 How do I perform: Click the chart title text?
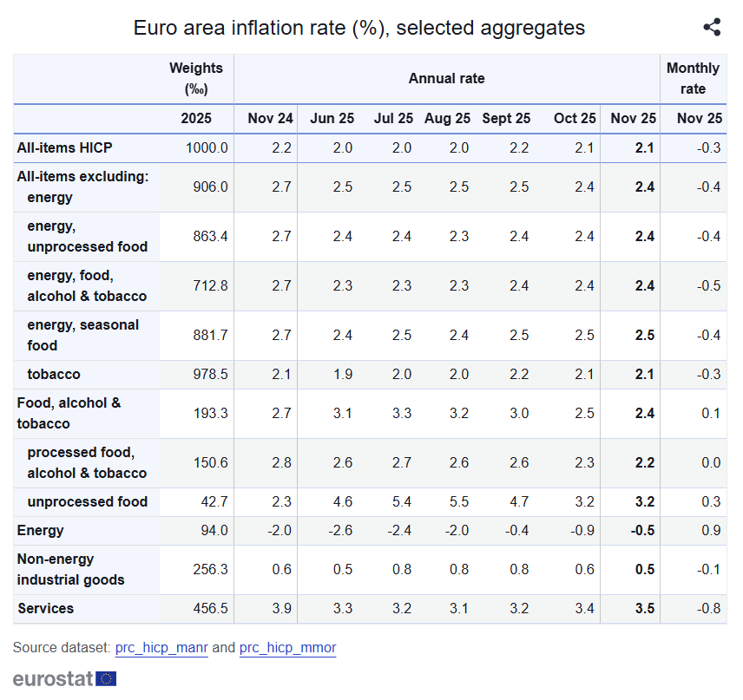point(358,28)
